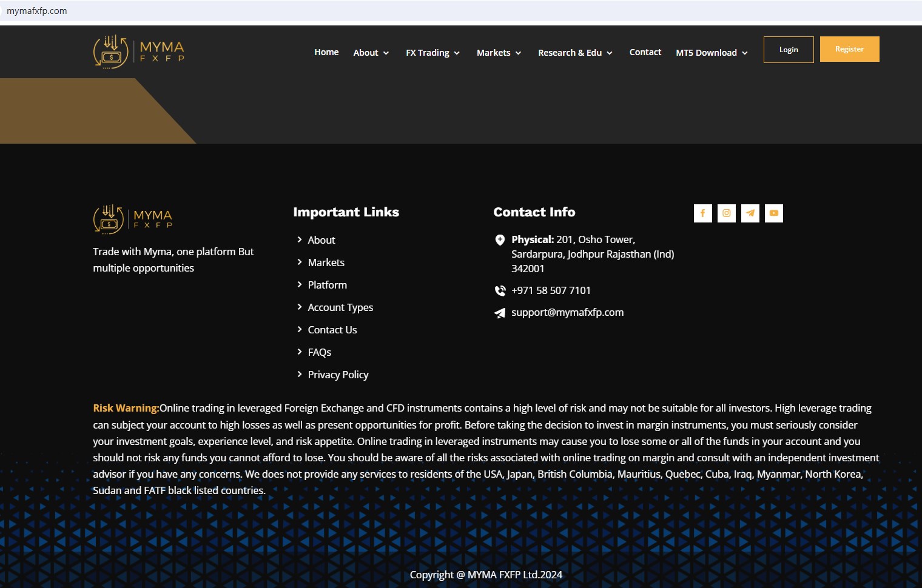This screenshot has height=588, width=922.
Task: Open the Contact Us footer link
Action: [x=332, y=330]
